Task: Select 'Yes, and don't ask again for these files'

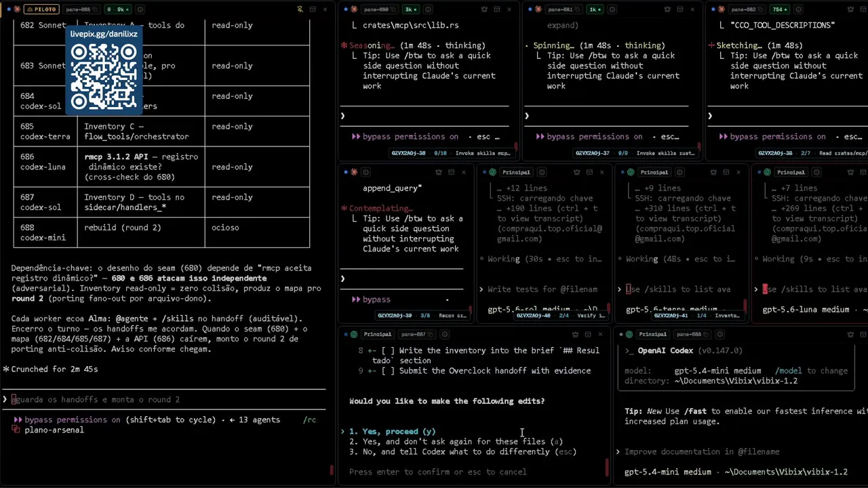Action: 456,441
